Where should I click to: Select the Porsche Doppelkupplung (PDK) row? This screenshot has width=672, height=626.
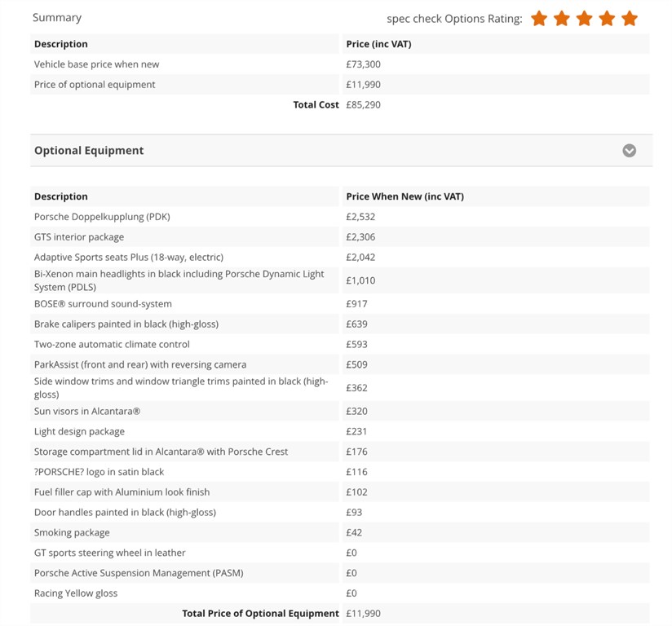point(102,217)
